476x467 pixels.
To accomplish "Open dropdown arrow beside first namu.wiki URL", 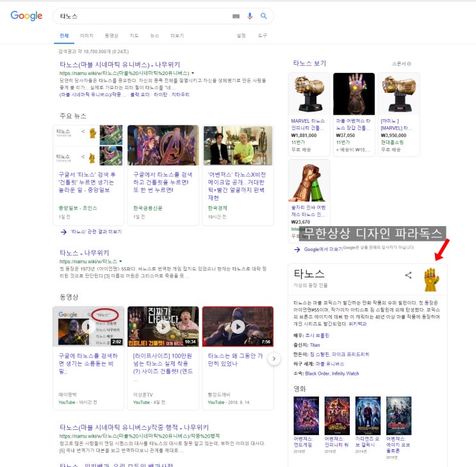I will pyautogui.click(x=193, y=73).
